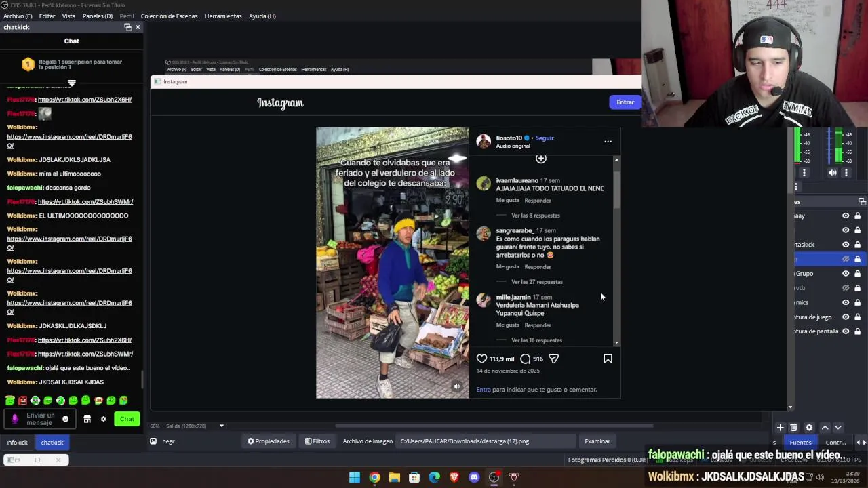The image size is (868, 488).
Task: Toggle visibility of Captura de juego source
Action: coord(846,317)
